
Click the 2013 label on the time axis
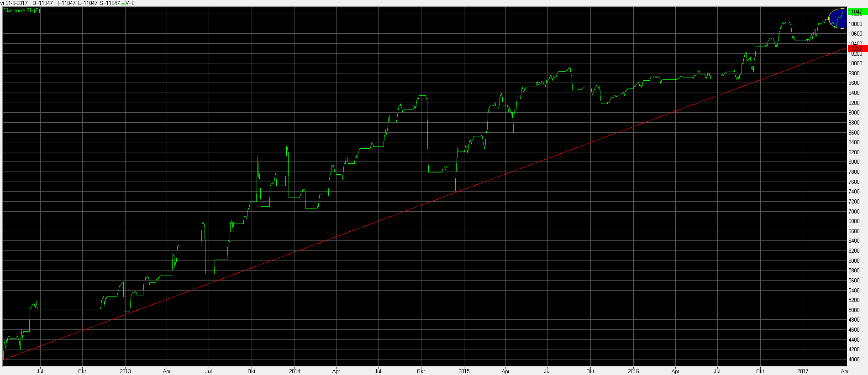[x=125, y=371]
